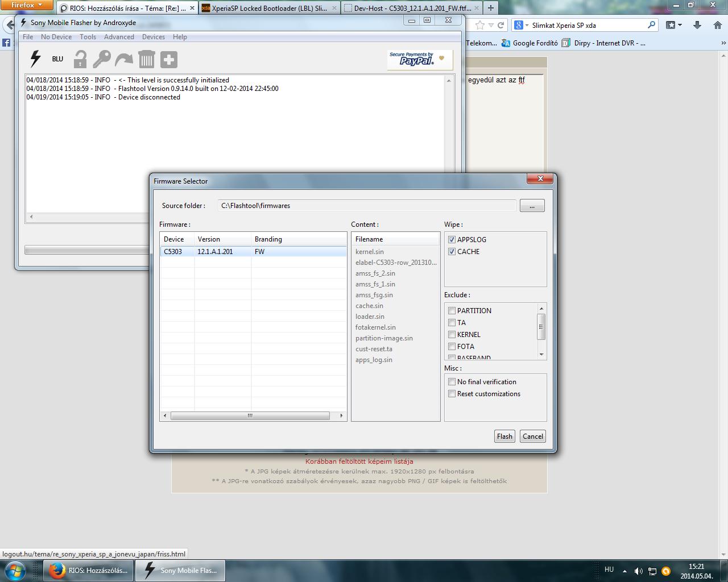Image resolution: width=728 pixels, height=582 pixels.
Task: Click the trash can icon in Flasher toolbar
Action: tap(146, 59)
